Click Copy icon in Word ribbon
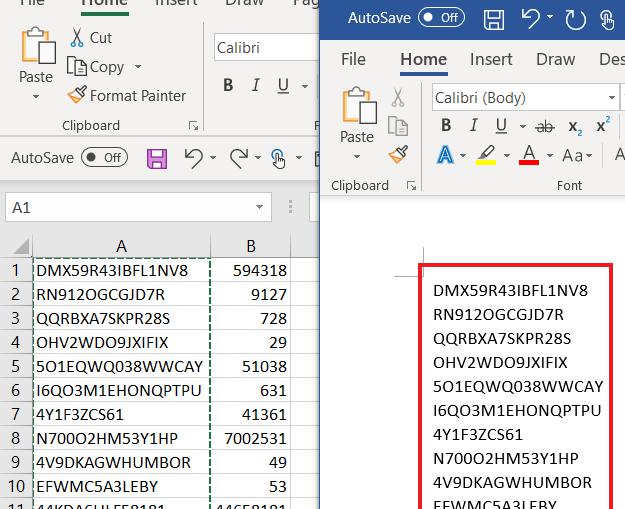 coord(398,126)
